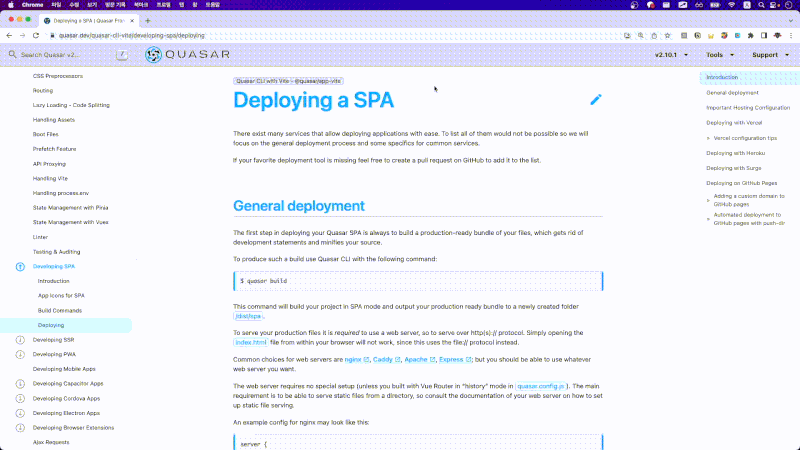800x450 pixels.
Task: Click the search magnifier icon in Quasar header
Action: 12,55
